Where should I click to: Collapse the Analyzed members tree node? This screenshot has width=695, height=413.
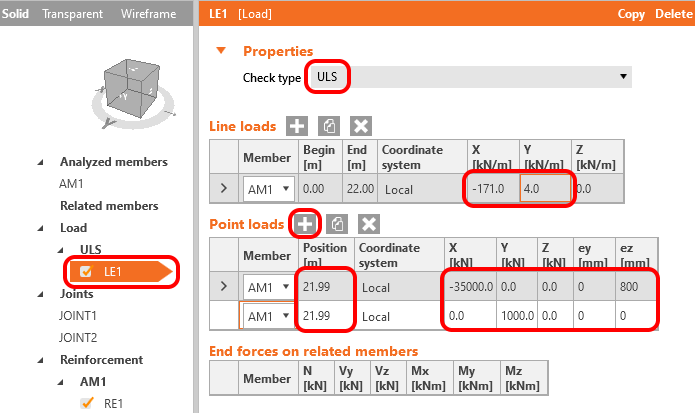(x=42, y=162)
